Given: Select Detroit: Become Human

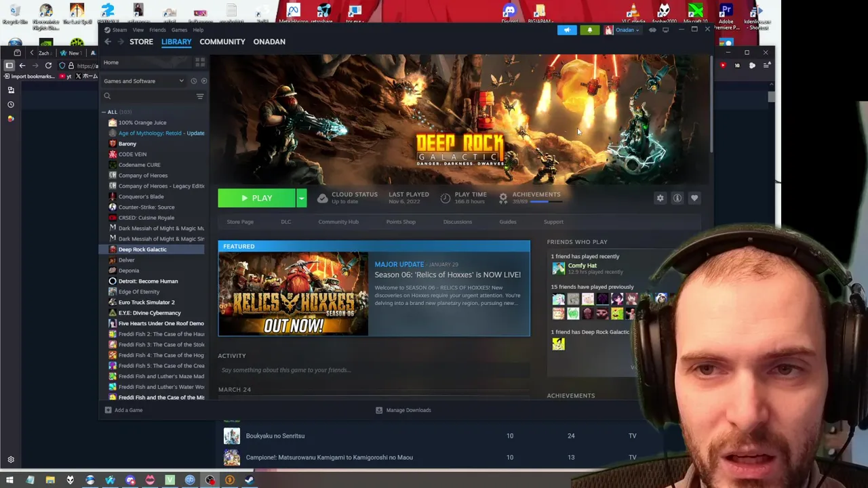Looking at the screenshot, I should point(148,281).
